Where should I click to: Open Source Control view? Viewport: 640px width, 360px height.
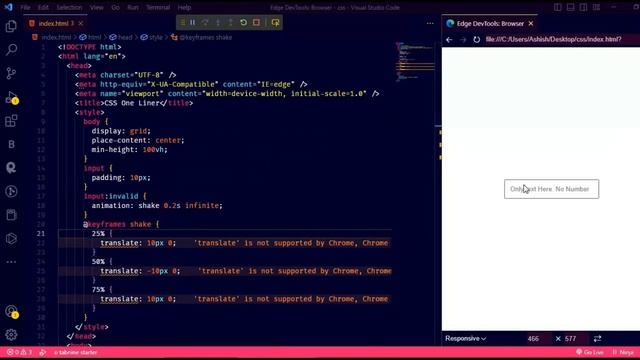[11, 73]
